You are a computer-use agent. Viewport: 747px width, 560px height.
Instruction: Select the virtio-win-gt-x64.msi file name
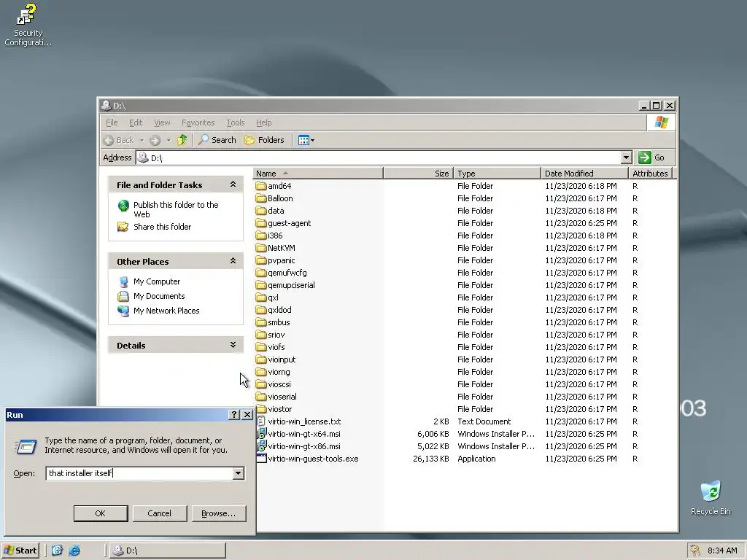tap(304, 434)
